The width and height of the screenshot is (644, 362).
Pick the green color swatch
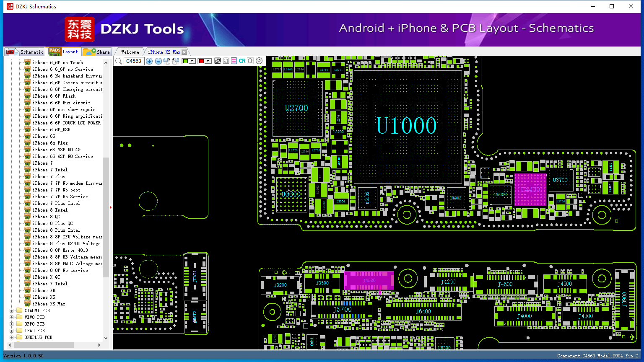tap(186, 61)
